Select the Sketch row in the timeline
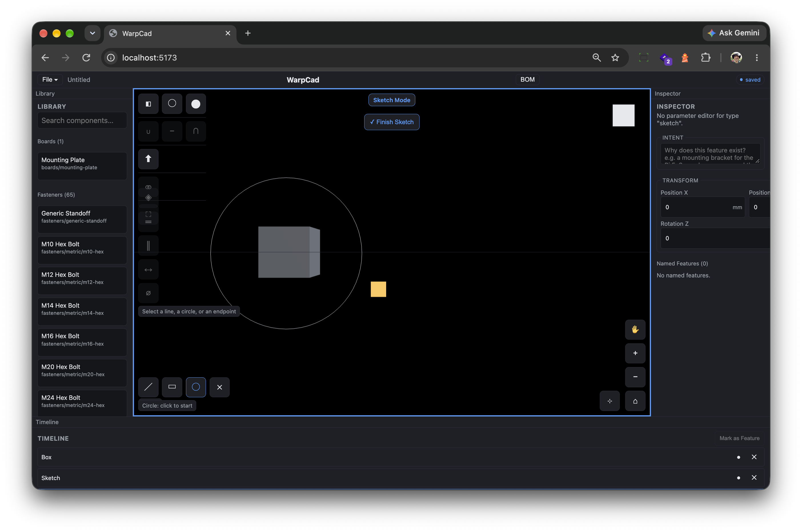 [401, 478]
